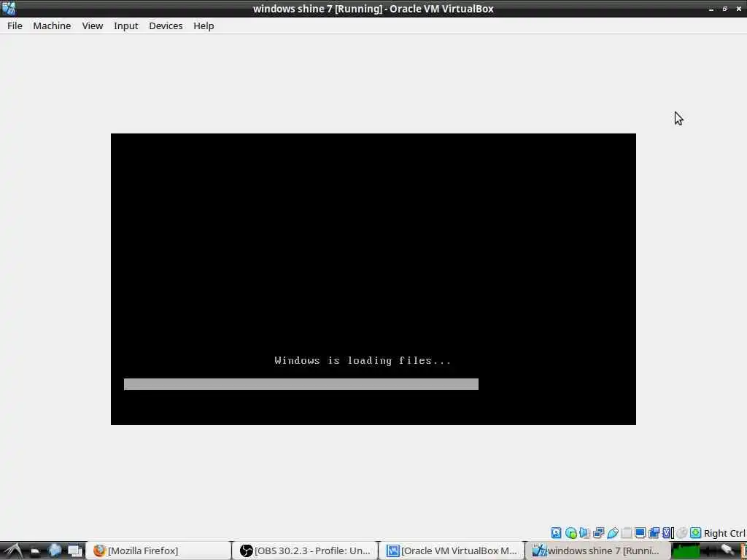Screen dimensions: 747x560
Task: Open the Input menu
Action: coord(125,26)
